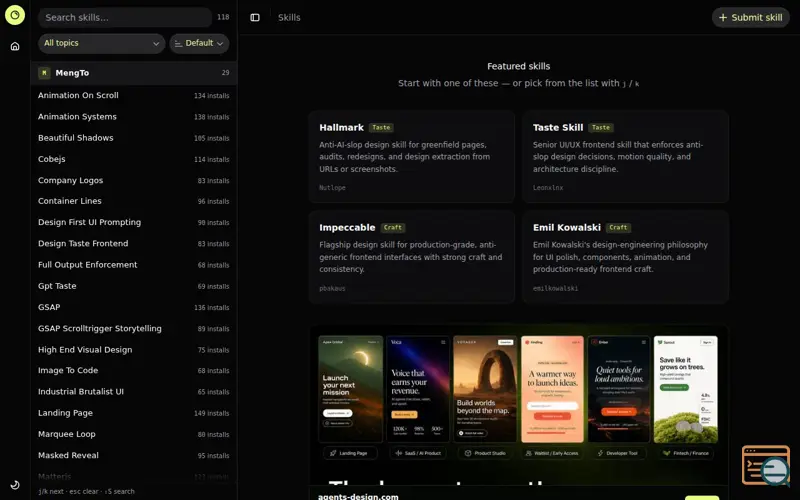Click the A warmer way to launch ideas thumbnail
Image resolution: width=800 pixels, height=500 pixels.
[x=552, y=389]
